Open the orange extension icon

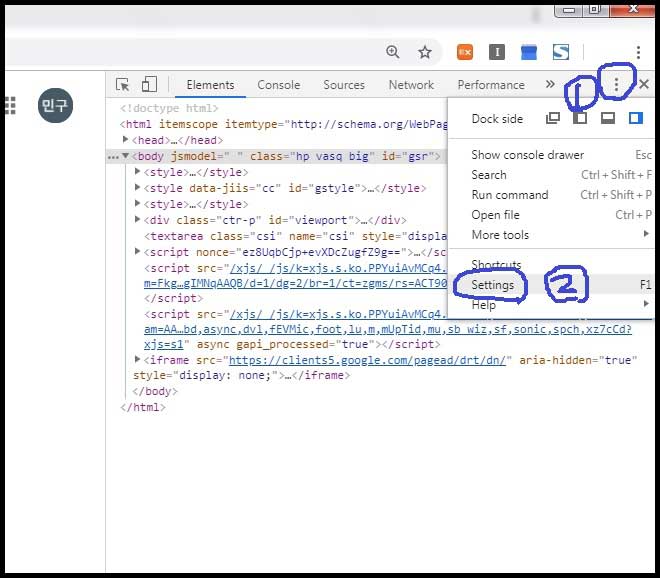pos(465,52)
